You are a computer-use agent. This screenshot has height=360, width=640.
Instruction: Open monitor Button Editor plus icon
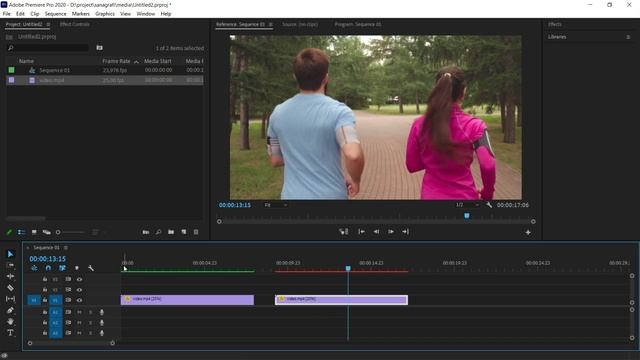[x=528, y=232]
